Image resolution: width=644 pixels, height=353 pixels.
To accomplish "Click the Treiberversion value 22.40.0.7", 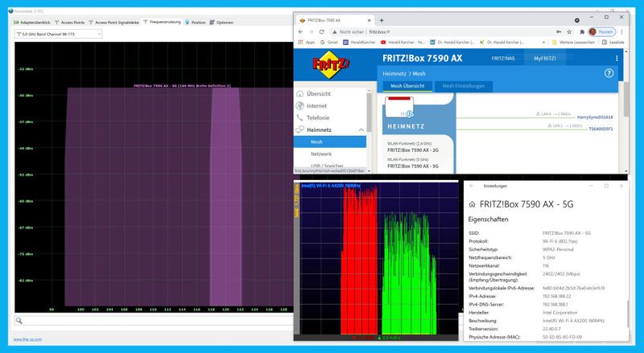I will point(551,329).
